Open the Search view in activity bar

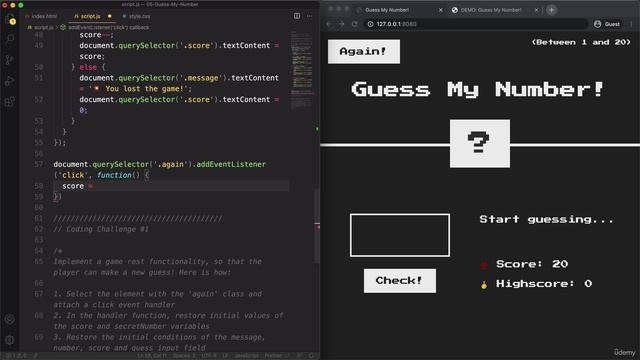coord(10,39)
